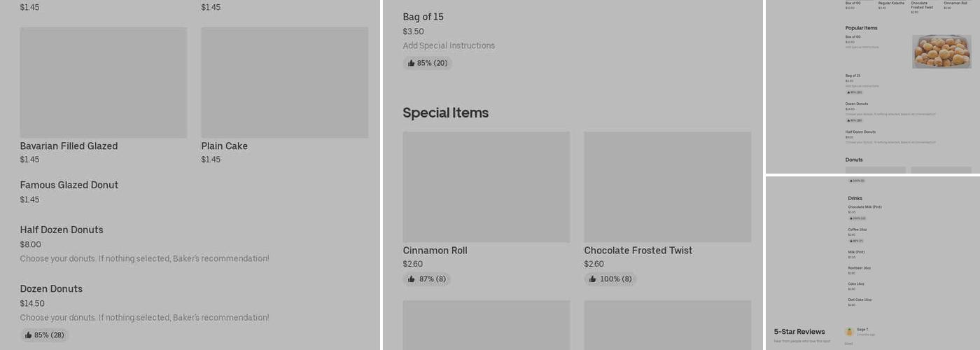
Task: Select Coke 16oz drink
Action: pos(855,283)
